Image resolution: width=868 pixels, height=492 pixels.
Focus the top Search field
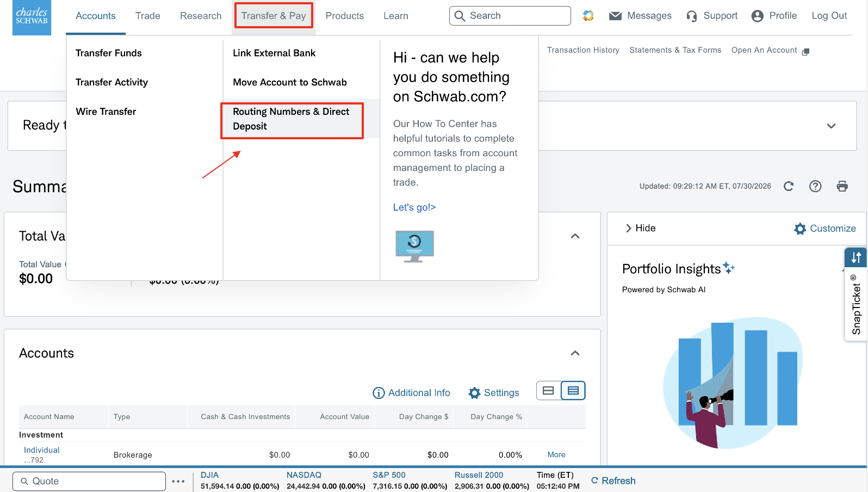[x=510, y=16]
